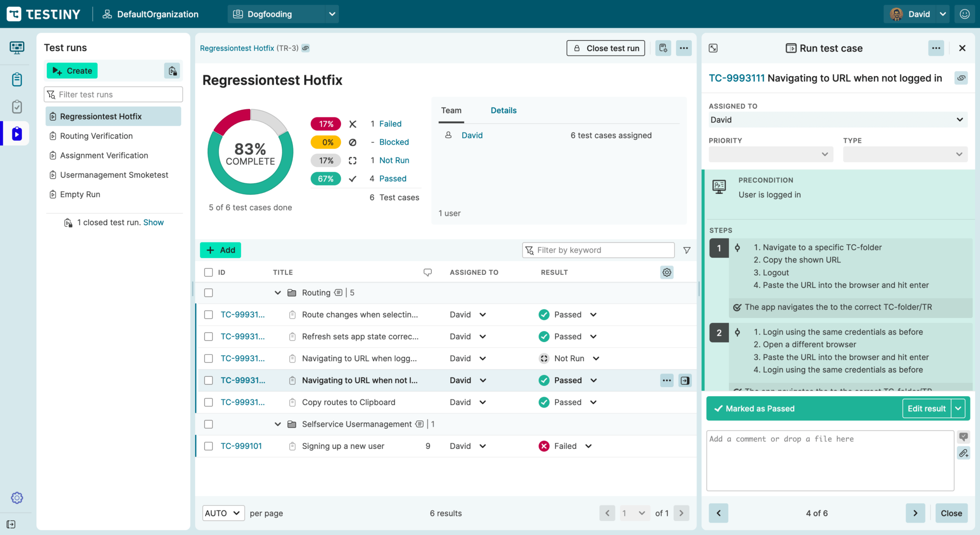
Task: Check the Signing up a new user checkbox
Action: 209,446
